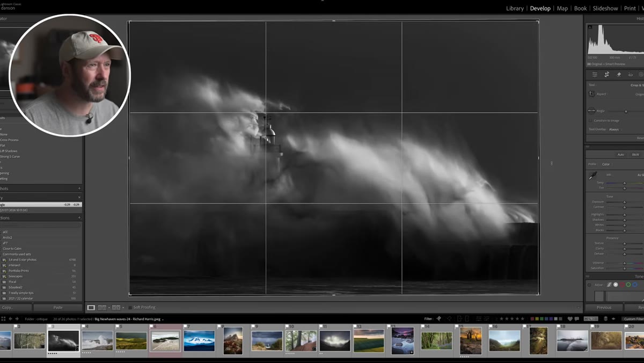644x363 pixels.
Task: Open the Map module
Action: coord(562,8)
